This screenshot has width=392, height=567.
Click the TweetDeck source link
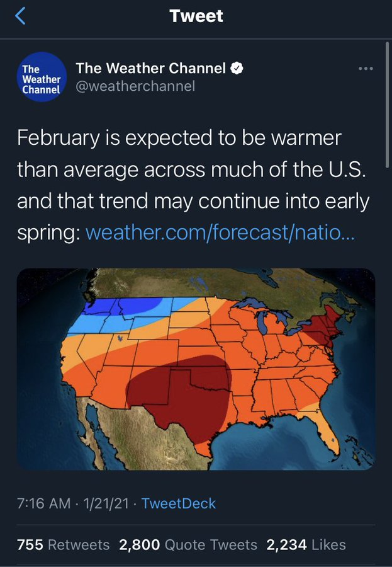[179, 503]
